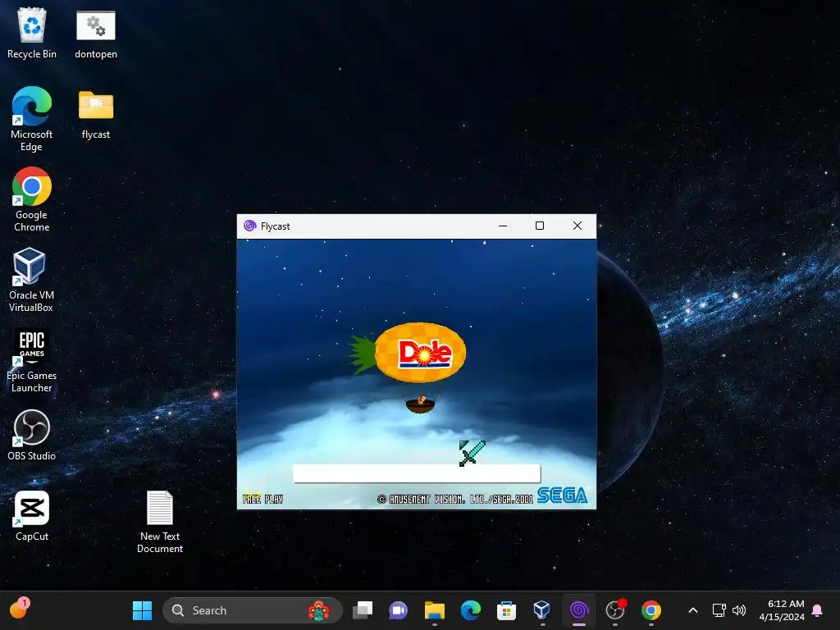840x630 pixels.
Task: Open the volume speaker tray icon
Action: click(x=739, y=610)
